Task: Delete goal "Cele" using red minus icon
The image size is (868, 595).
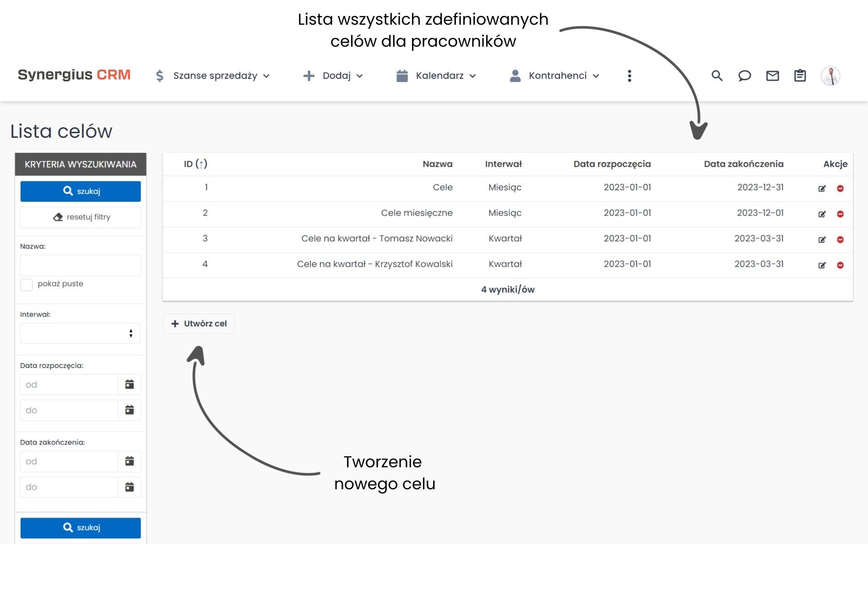Action: (841, 188)
